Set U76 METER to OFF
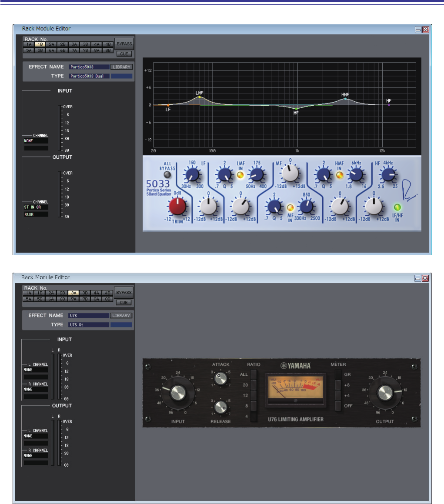The width and height of the screenshot is (444, 504). tap(338, 406)
